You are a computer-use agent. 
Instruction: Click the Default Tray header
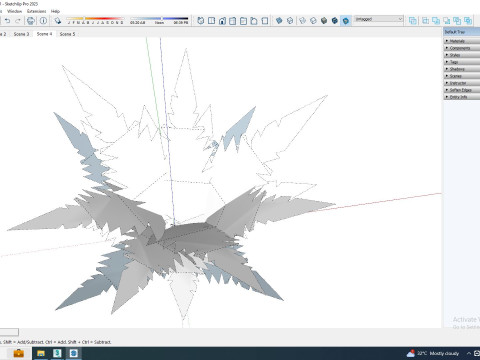(462, 32)
